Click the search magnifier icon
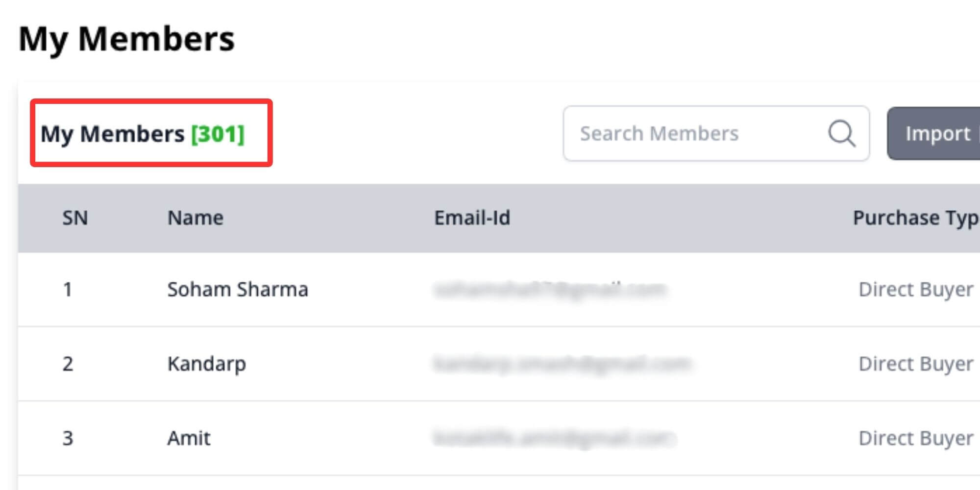 pyautogui.click(x=841, y=133)
